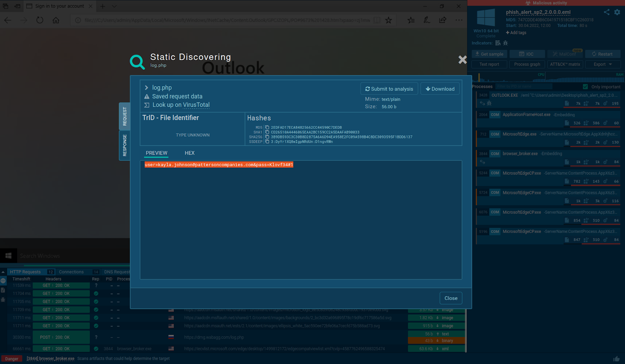Open a new Edge tab with the plus
625x364 pixels.
[102, 6]
